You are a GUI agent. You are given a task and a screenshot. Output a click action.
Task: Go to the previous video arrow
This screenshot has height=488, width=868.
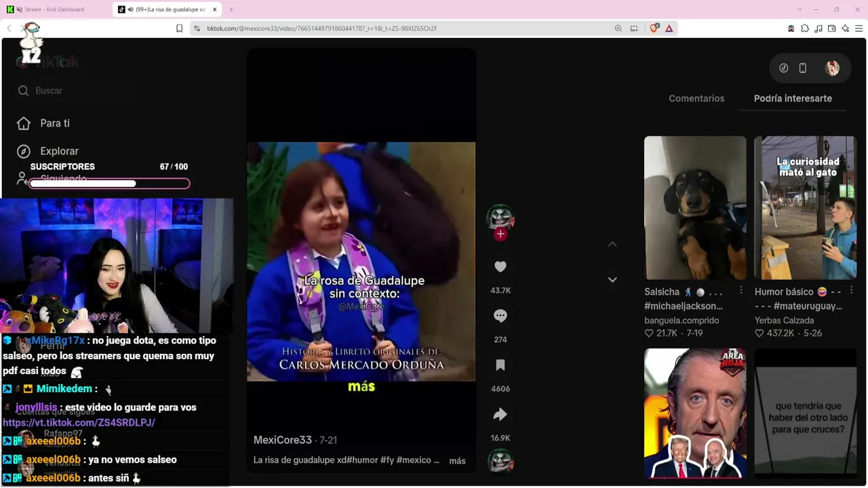coord(612,244)
